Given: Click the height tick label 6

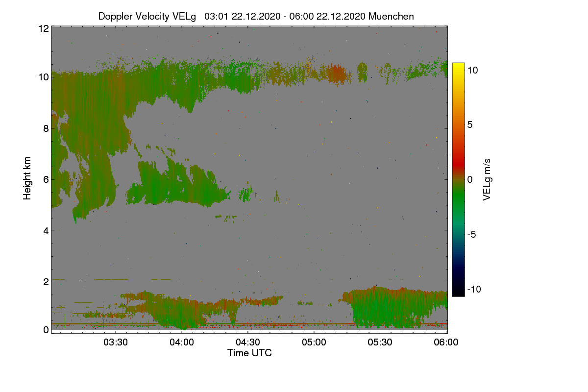Looking at the screenshot, I should 46,179.
